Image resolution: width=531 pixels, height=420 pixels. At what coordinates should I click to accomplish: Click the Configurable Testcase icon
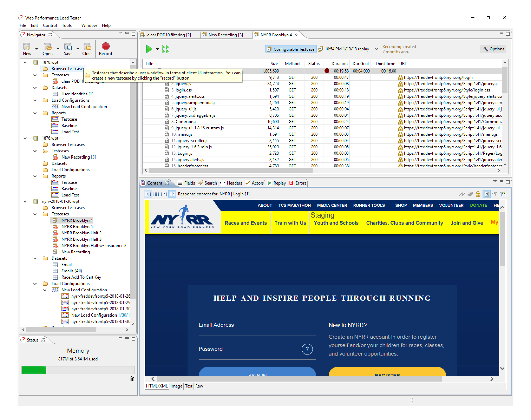268,49
